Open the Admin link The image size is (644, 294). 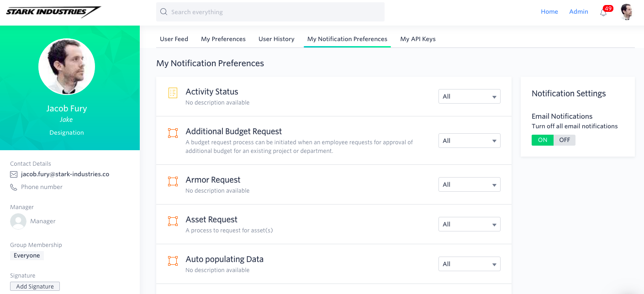click(x=579, y=12)
